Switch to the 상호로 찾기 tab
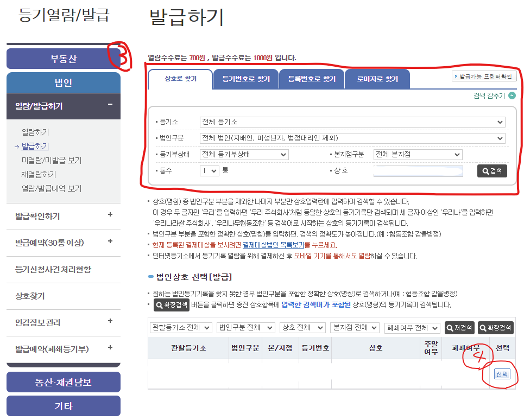524x420 pixels. click(180, 79)
